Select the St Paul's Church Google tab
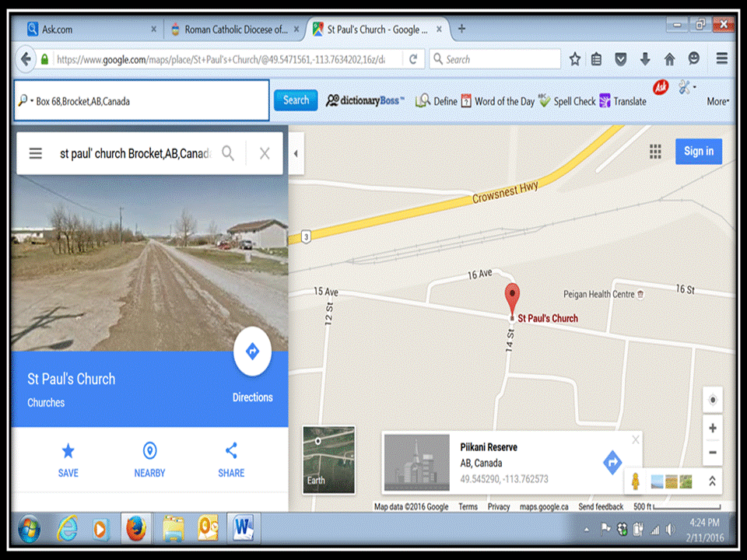Viewport: 747px width, 560px height. click(377, 30)
